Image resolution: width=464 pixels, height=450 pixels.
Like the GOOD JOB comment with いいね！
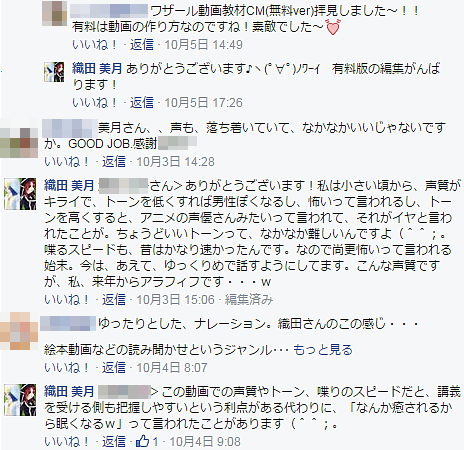67,162
